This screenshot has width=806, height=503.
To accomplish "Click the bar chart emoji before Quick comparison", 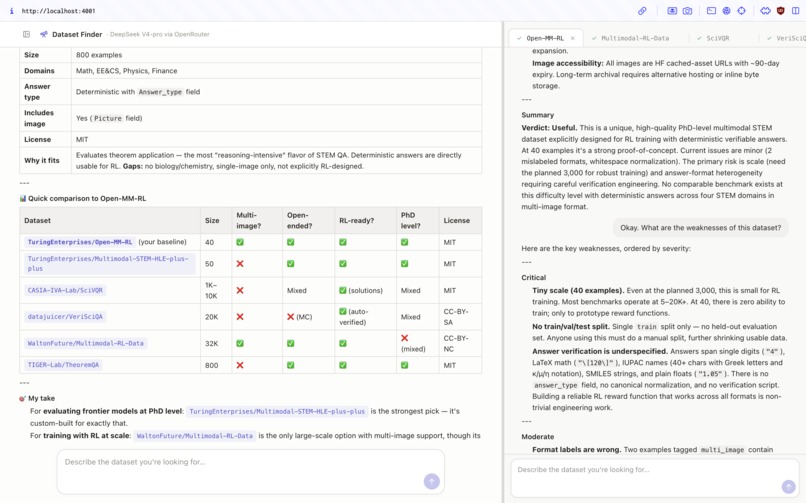I will [x=23, y=198].
